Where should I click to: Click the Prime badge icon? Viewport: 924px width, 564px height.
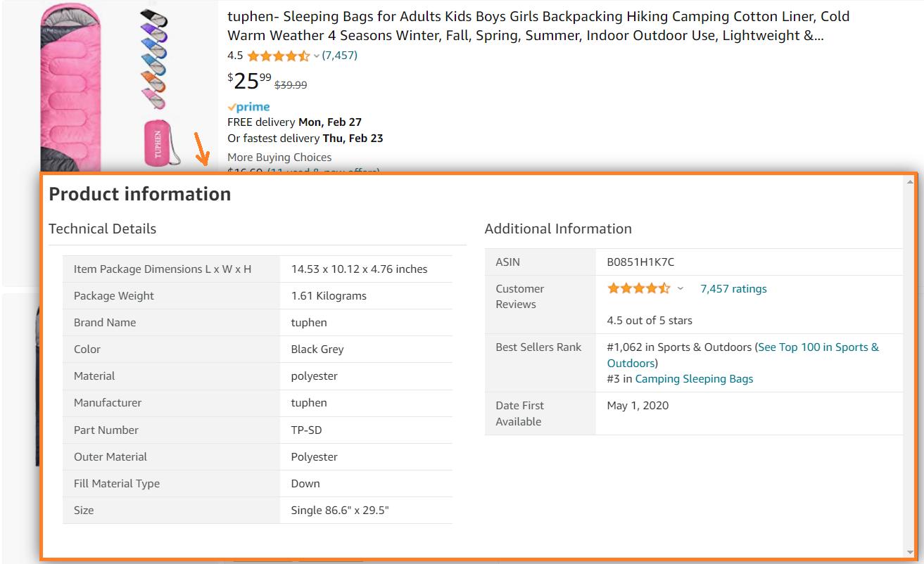coord(248,106)
